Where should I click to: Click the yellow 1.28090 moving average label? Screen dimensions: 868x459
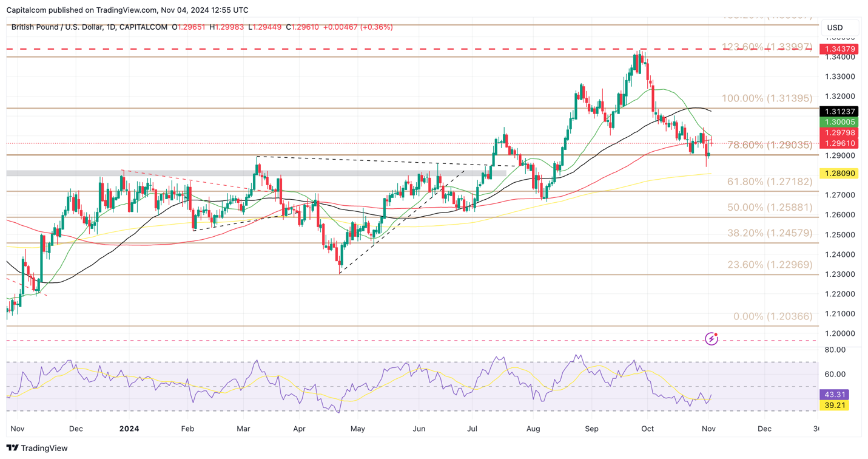click(838, 174)
